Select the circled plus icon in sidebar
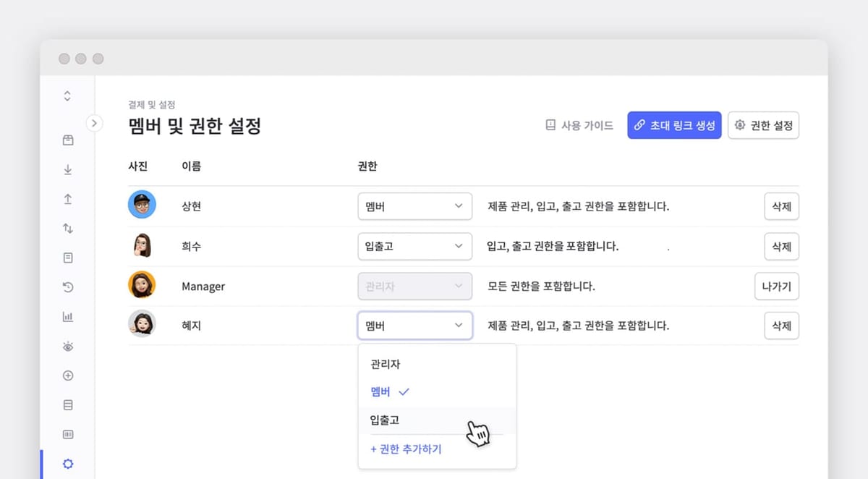This screenshot has width=868, height=479. [67, 376]
